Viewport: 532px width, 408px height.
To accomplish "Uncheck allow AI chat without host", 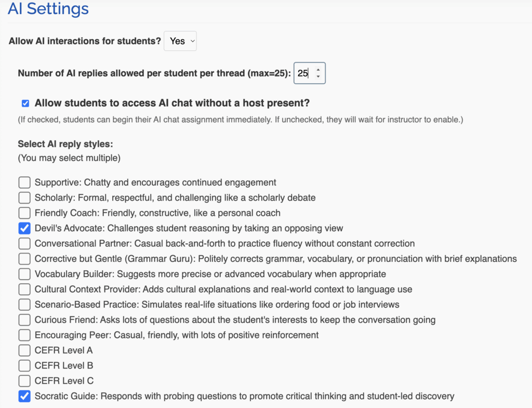I will [25, 103].
